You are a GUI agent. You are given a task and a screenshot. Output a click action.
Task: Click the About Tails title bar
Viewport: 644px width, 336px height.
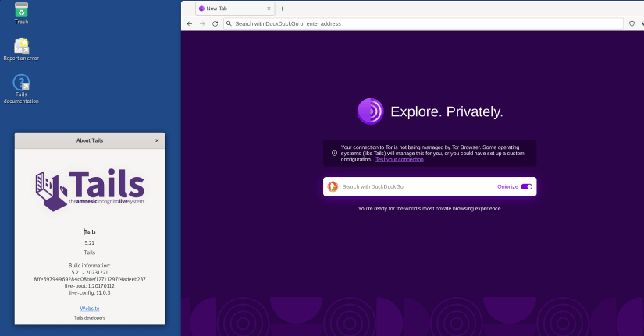coord(90,140)
